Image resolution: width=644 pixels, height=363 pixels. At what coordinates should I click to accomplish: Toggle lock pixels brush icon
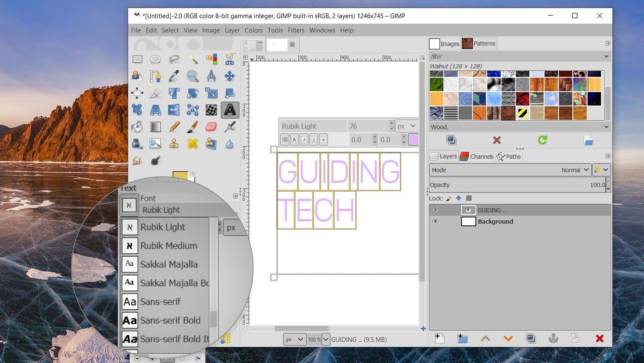448,198
